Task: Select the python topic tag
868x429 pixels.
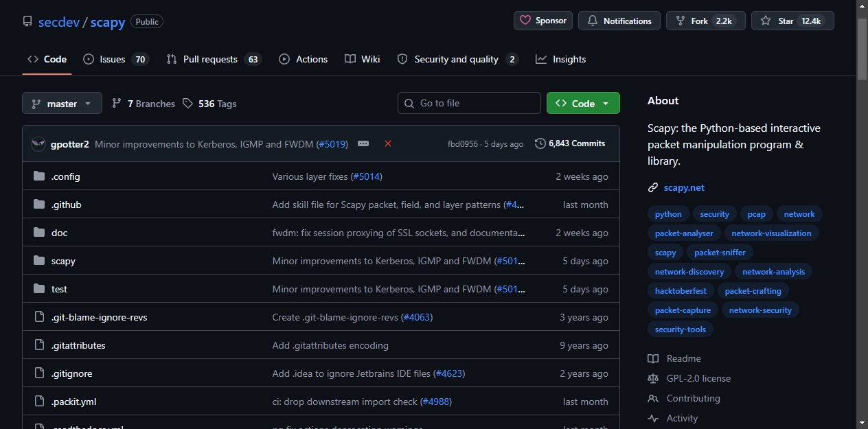Action: click(x=668, y=214)
